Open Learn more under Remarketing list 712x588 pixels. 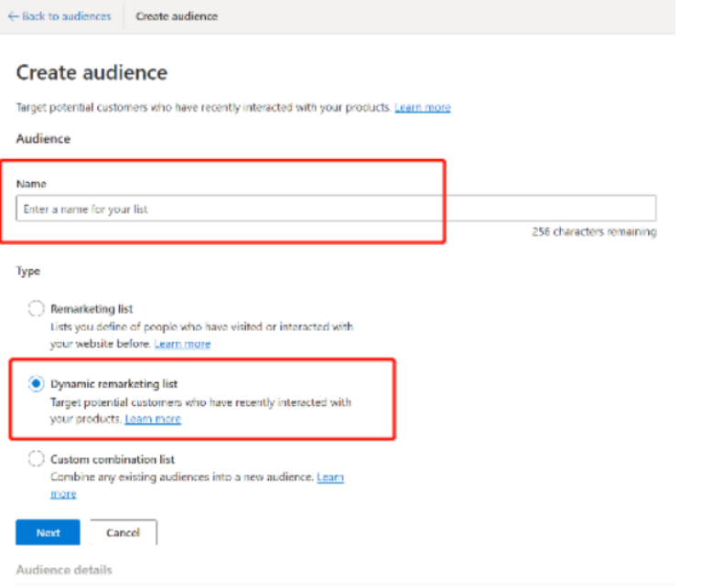182,344
